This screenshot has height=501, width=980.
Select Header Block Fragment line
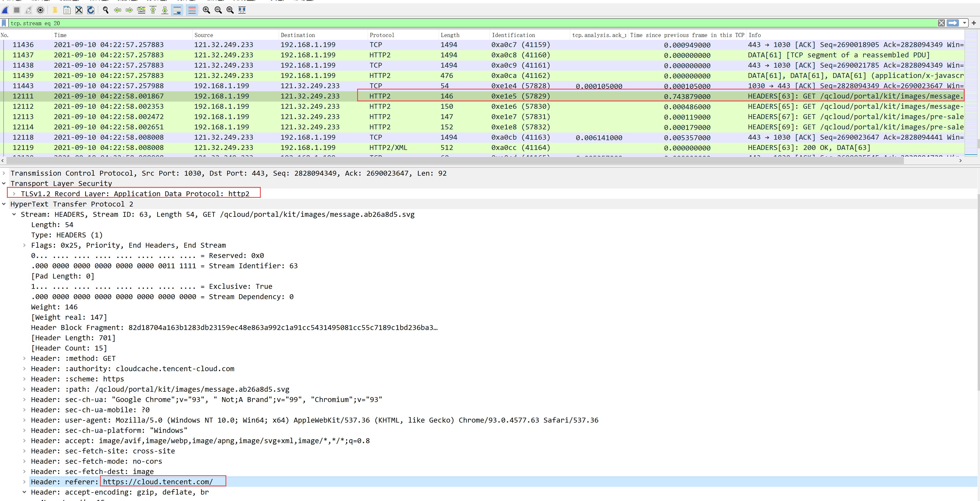click(x=234, y=328)
